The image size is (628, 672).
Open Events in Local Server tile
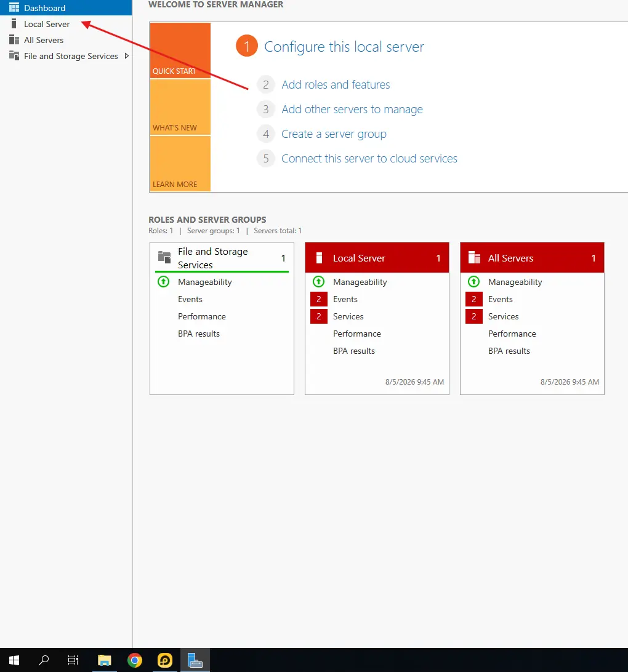[x=345, y=299]
